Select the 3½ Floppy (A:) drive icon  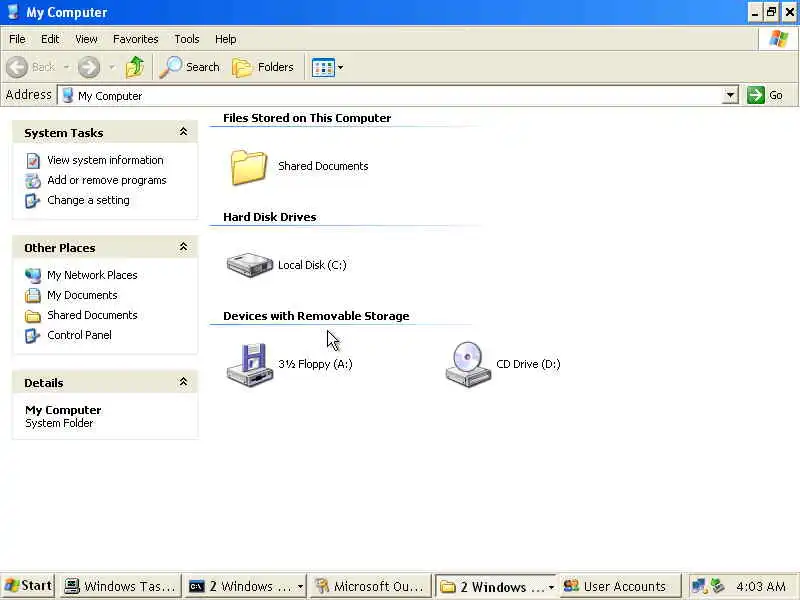coord(249,365)
